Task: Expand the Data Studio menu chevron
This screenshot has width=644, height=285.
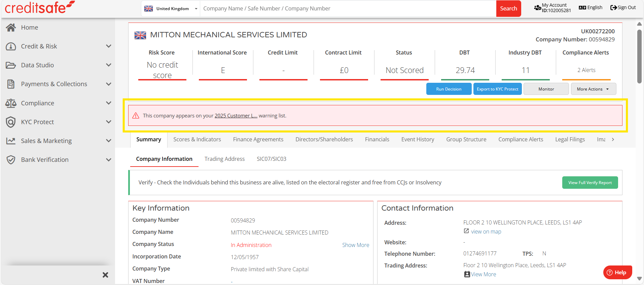Action: click(x=108, y=65)
